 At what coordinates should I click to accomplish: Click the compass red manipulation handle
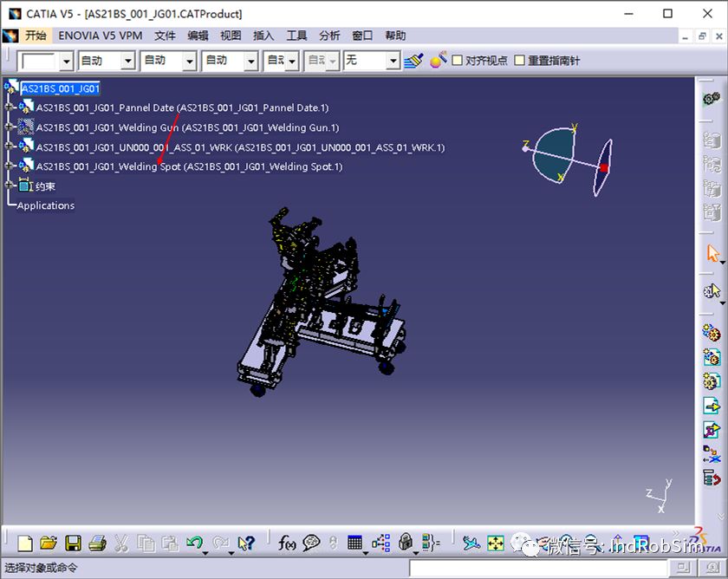tap(603, 167)
